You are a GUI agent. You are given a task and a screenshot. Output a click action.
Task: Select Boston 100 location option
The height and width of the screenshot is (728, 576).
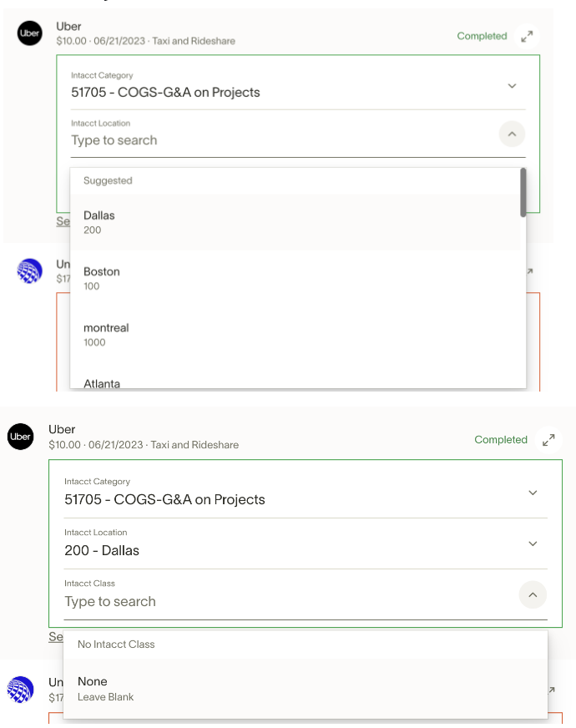pyautogui.click(x=296, y=278)
